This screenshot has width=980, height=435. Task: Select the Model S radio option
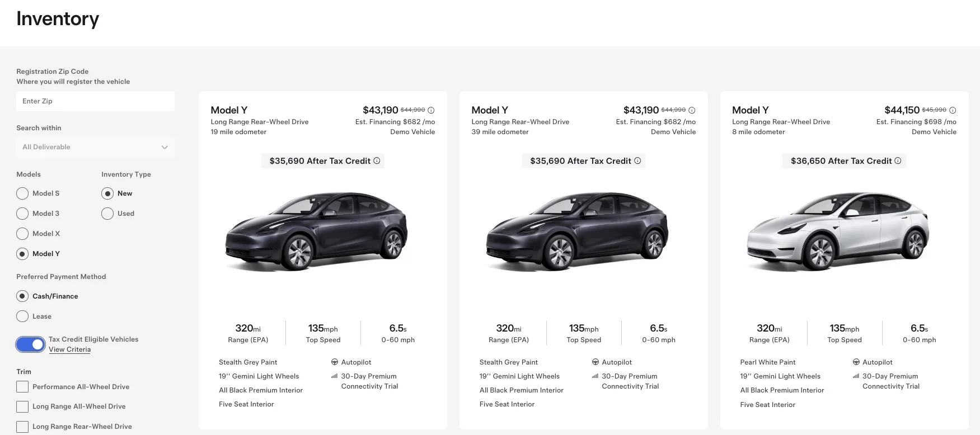(22, 193)
